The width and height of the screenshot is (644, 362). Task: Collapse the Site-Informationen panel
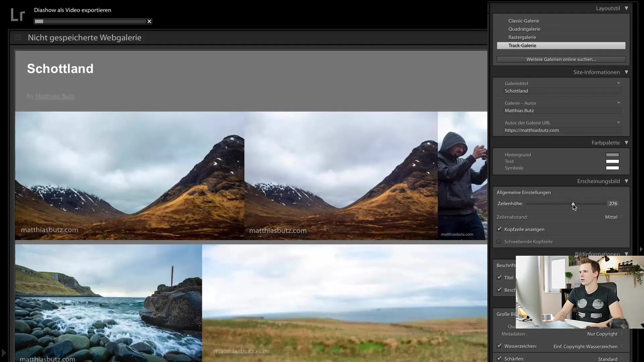(x=626, y=72)
